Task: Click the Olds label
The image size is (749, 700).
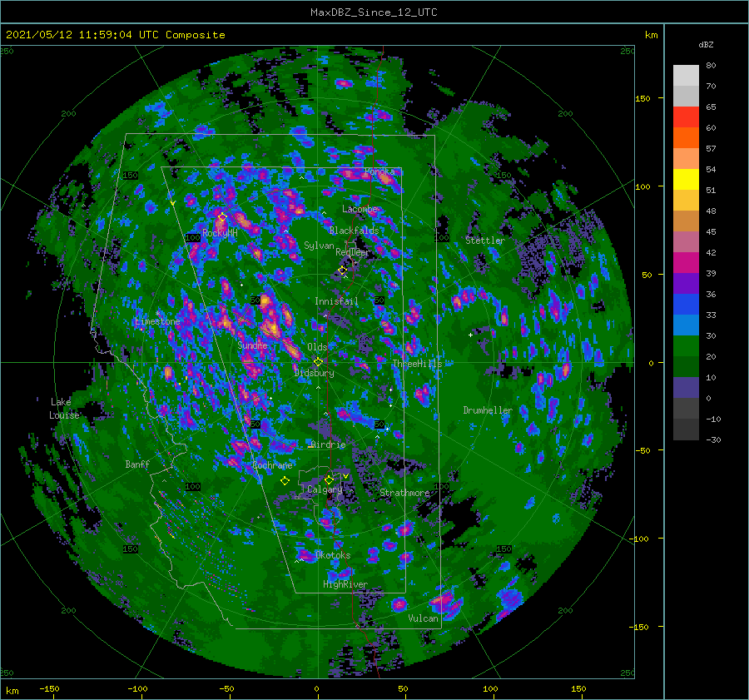Action: (317, 347)
